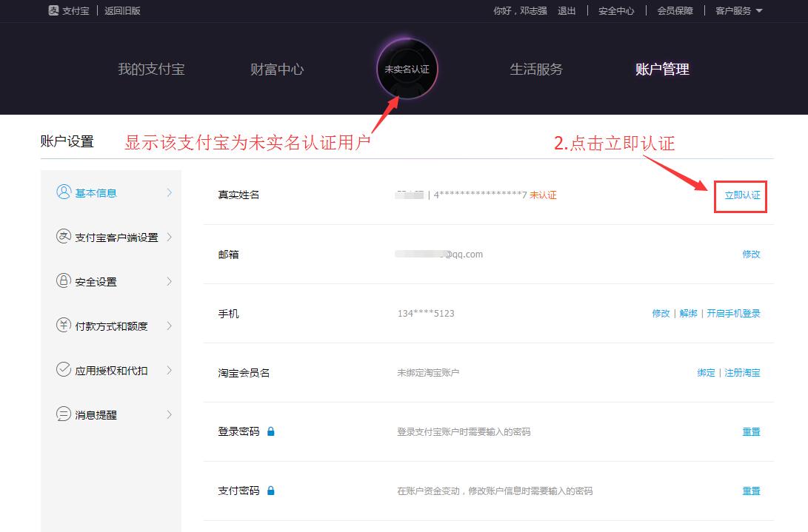
Task: Expand the 支付宝客户端设置 chevron
Action: pyautogui.click(x=169, y=237)
